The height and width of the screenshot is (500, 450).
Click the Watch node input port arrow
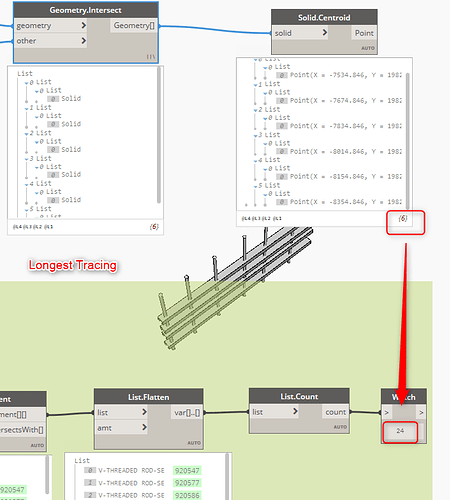(x=387, y=412)
